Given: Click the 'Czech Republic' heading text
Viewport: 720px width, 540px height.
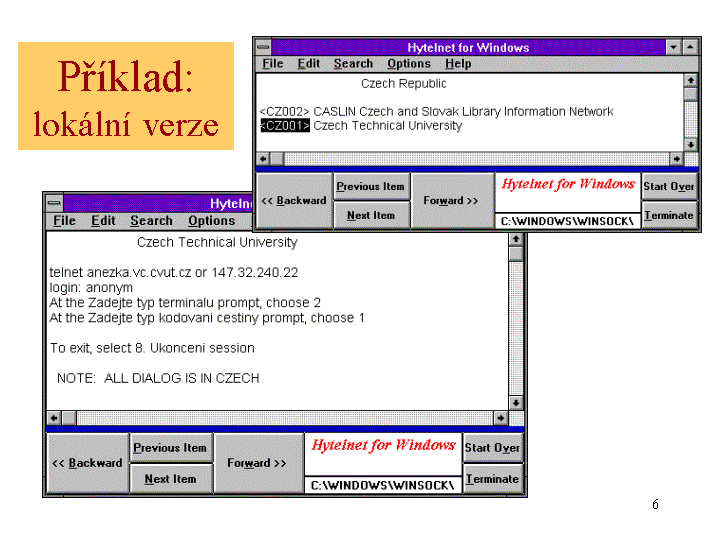Looking at the screenshot, I should pyautogui.click(x=403, y=84).
